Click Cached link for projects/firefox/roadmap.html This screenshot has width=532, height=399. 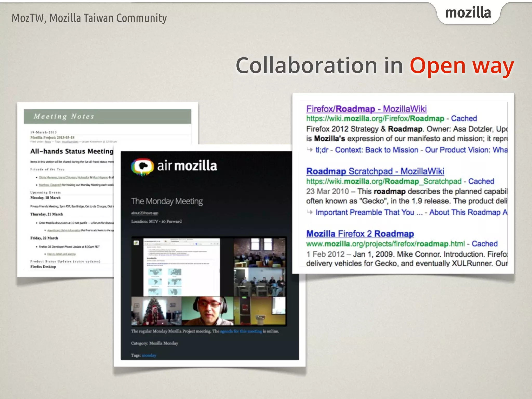point(485,244)
